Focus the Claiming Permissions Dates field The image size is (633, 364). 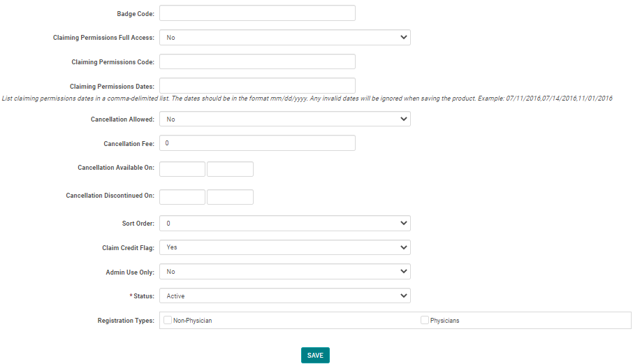tap(257, 86)
